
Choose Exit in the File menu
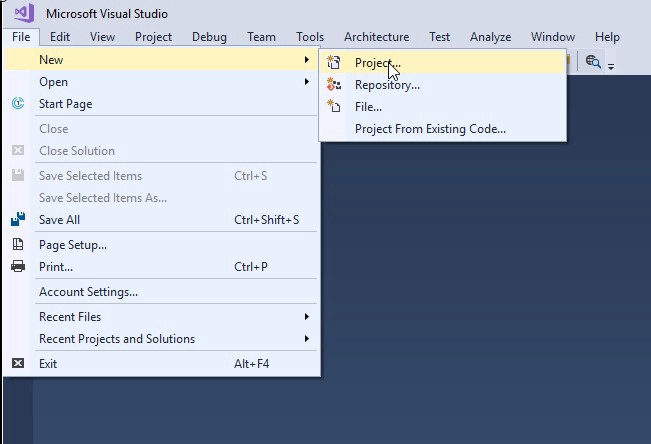(161, 363)
